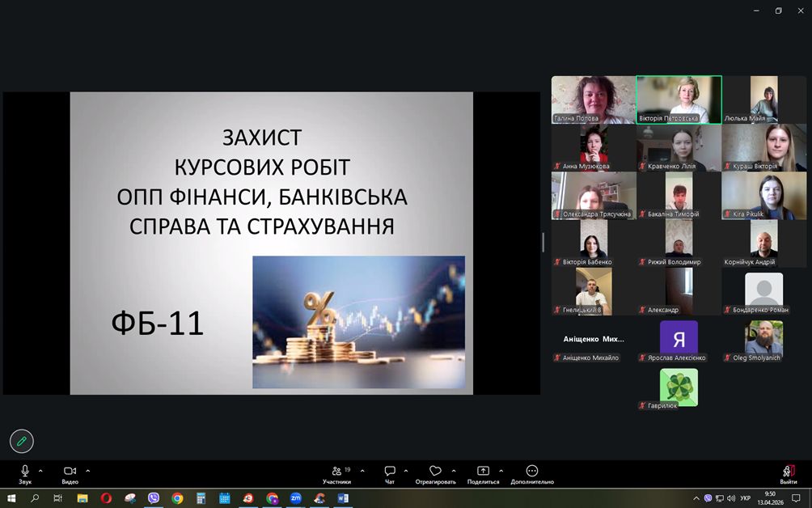Switch keyboard language via УКР indicator
This screenshot has width=812, height=508.
[x=745, y=498]
